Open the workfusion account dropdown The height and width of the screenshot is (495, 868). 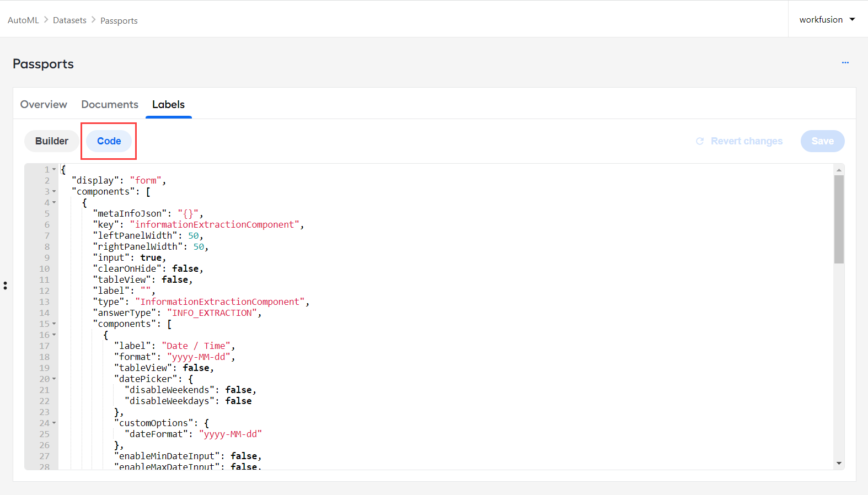point(827,19)
